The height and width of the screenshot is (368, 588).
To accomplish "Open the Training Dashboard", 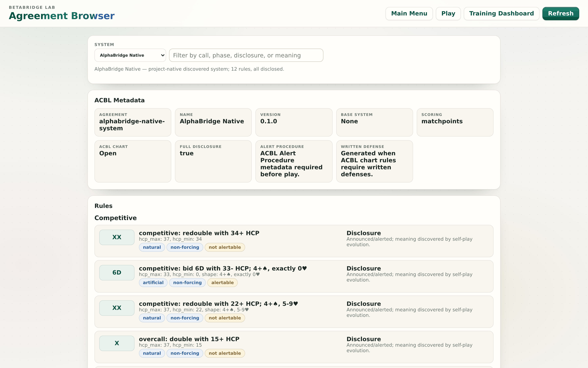I will [x=501, y=14].
